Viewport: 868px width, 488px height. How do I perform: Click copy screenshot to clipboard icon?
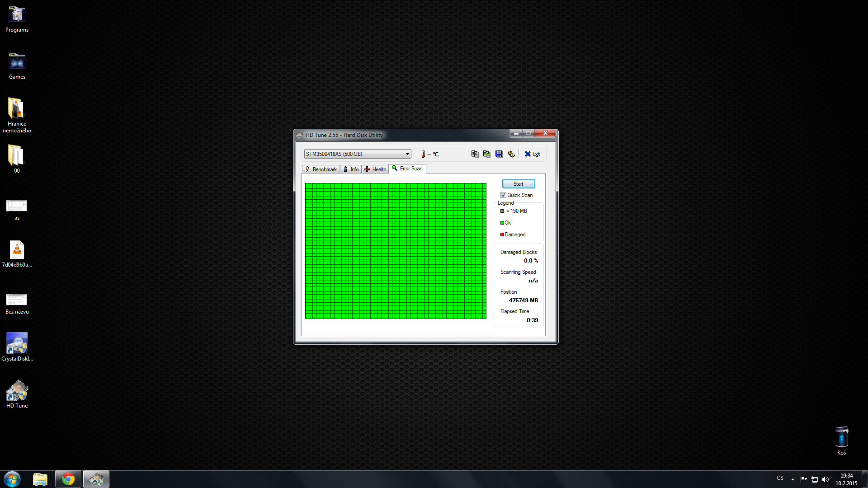coord(487,154)
